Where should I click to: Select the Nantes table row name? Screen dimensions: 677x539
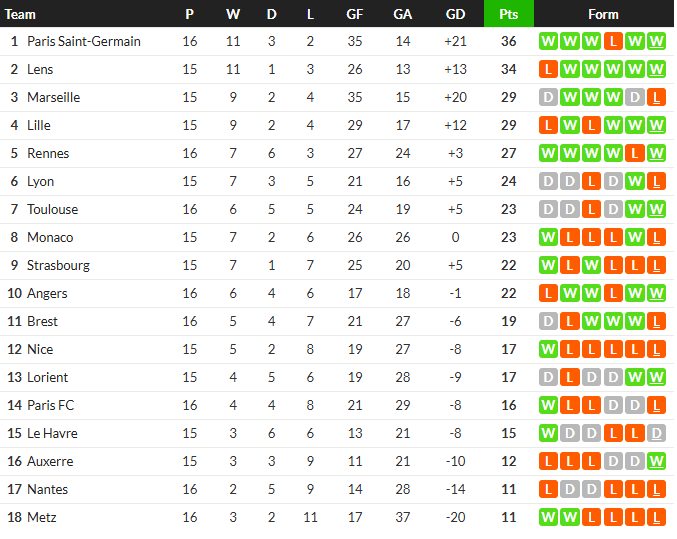coord(47,489)
